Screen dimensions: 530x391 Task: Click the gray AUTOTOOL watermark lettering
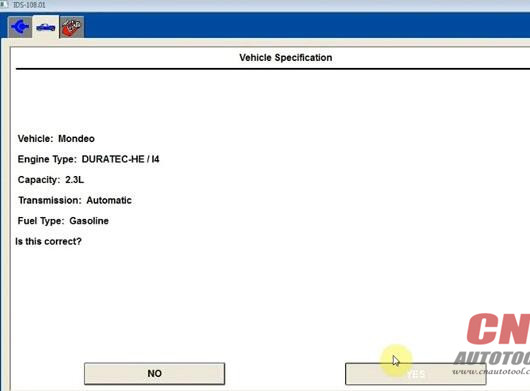pos(492,358)
